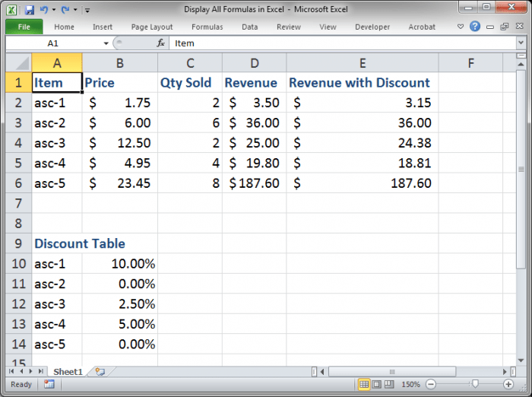Switch to Page Break Preview button
The image size is (532, 397).
coord(389,384)
